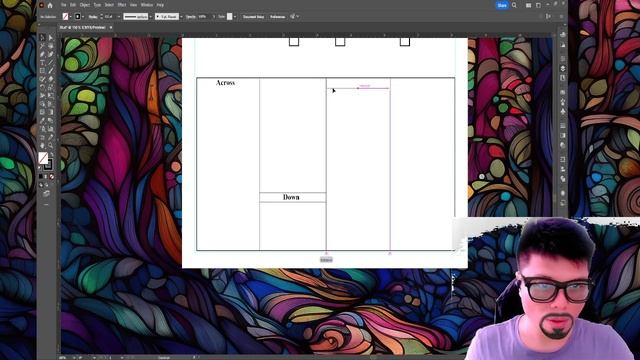Image resolution: width=640 pixels, height=360 pixels.
Task: Open the Layers panel icon
Action: click(563, 68)
